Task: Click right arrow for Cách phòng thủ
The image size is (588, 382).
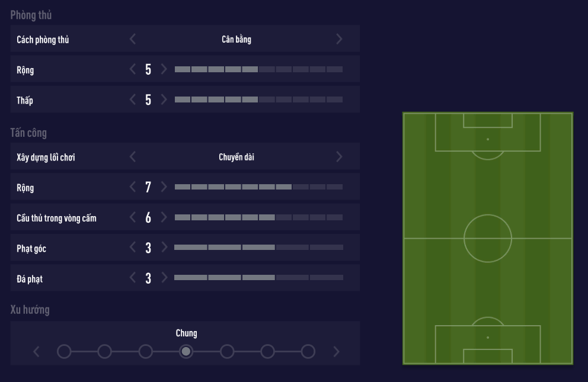Action: coord(339,39)
